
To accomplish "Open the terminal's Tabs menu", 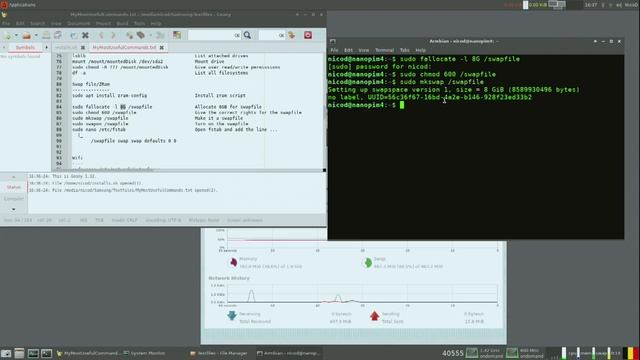I will click(x=404, y=50).
